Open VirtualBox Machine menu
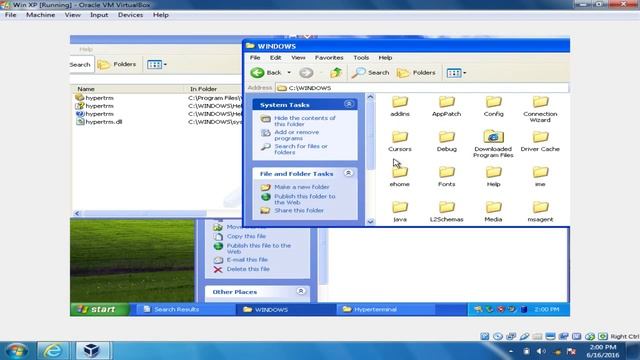Image resolution: width=640 pixels, height=360 pixels. point(40,15)
